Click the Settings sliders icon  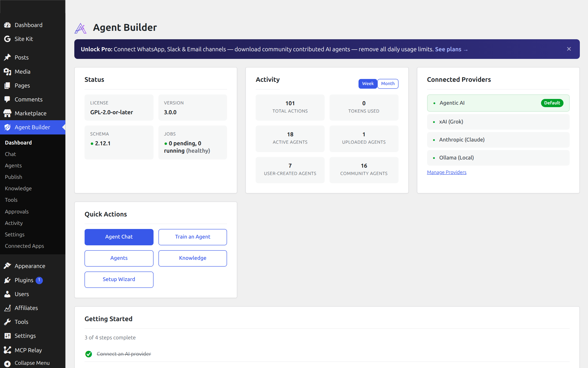pos(7,336)
